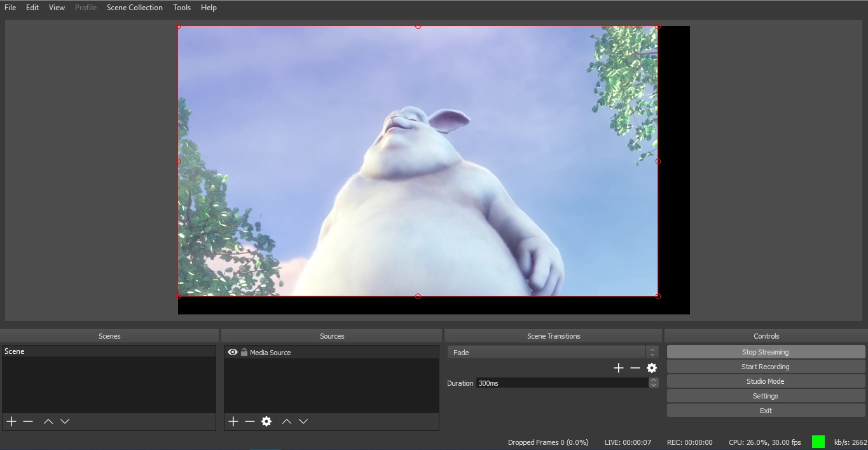This screenshot has height=450, width=868.
Task: Open the Fade transition dropdown
Action: point(553,352)
